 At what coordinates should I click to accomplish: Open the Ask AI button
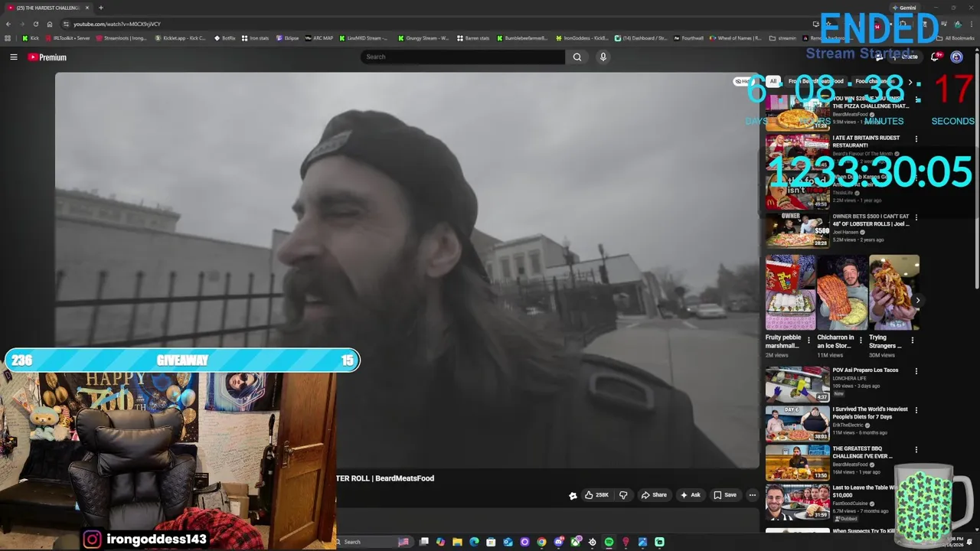click(x=690, y=495)
